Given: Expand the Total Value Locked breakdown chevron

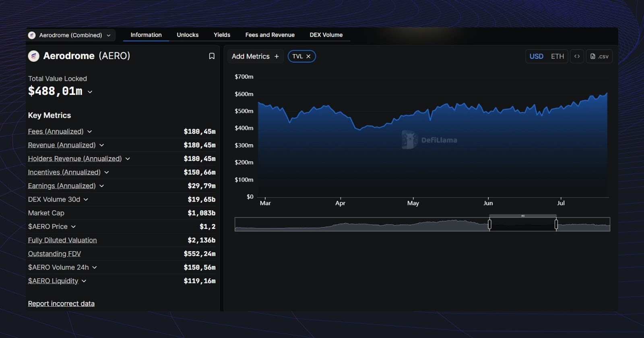Looking at the screenshot, I should (x=90, y=92).
